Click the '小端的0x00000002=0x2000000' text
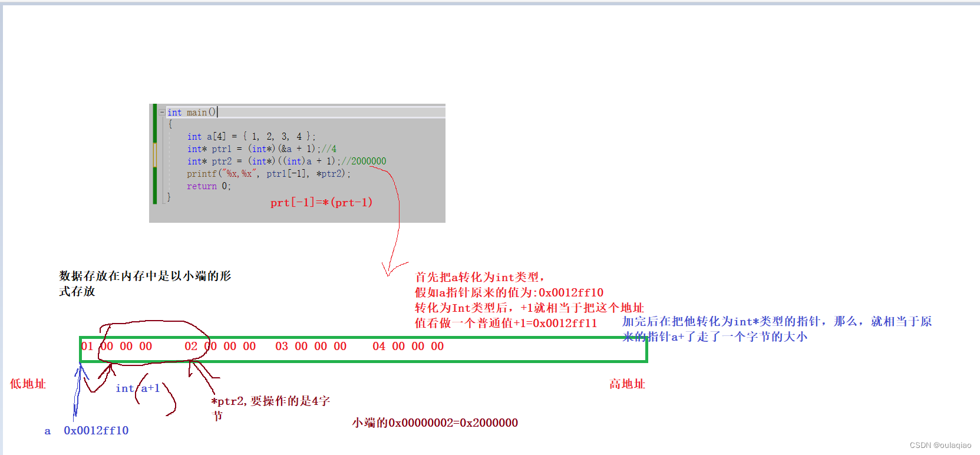980x455 pixels. (x=435, y=423)
